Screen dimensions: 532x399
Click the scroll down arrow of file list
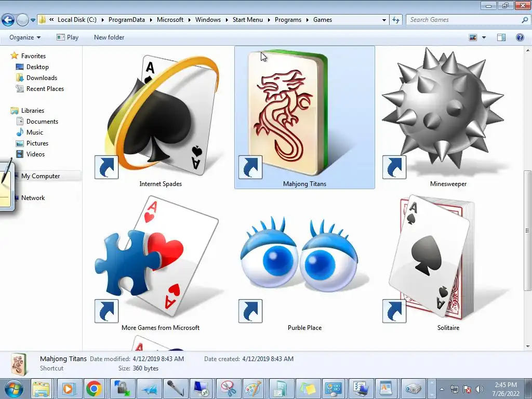[527, 347]
